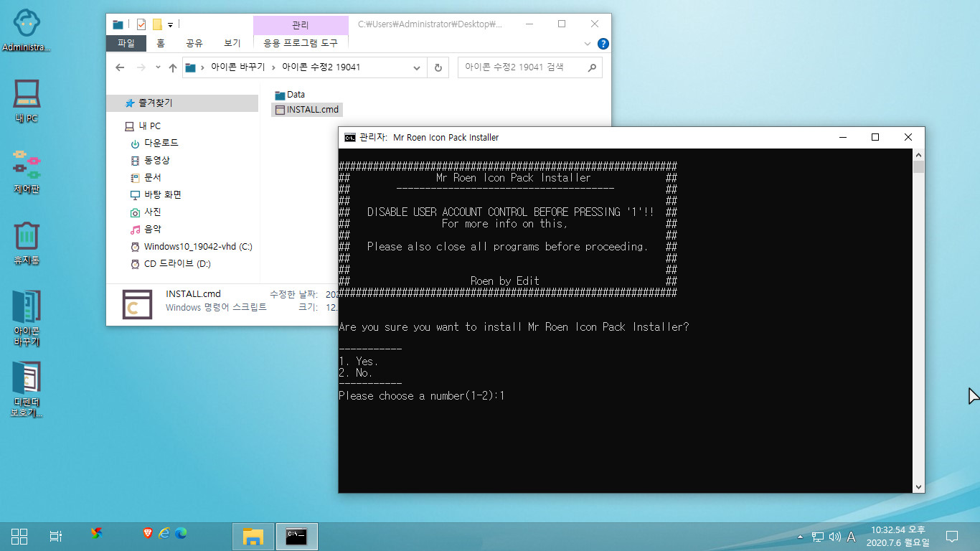Refresh the Explorer folder view
The width and height of the screenshot is (980, 551).
438,67
